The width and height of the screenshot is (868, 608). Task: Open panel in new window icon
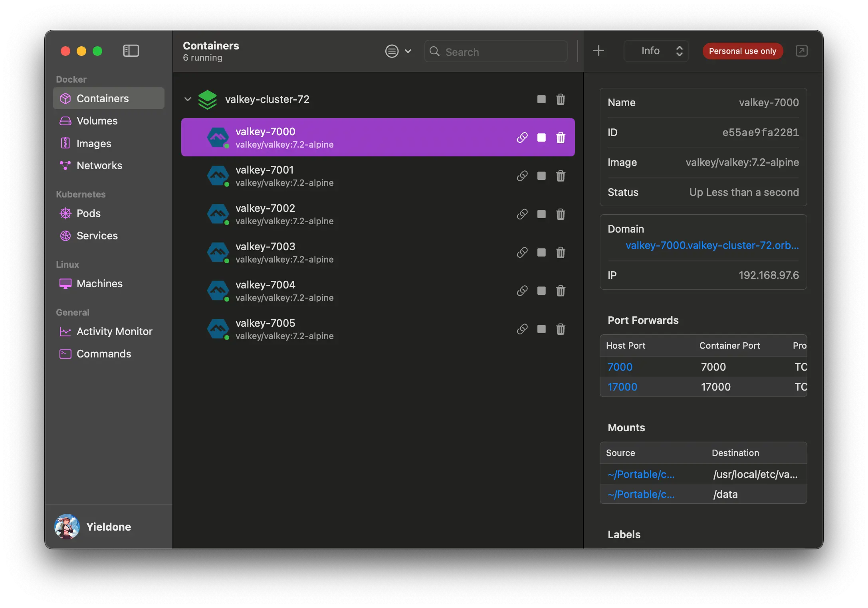click(x=801, y=51)
